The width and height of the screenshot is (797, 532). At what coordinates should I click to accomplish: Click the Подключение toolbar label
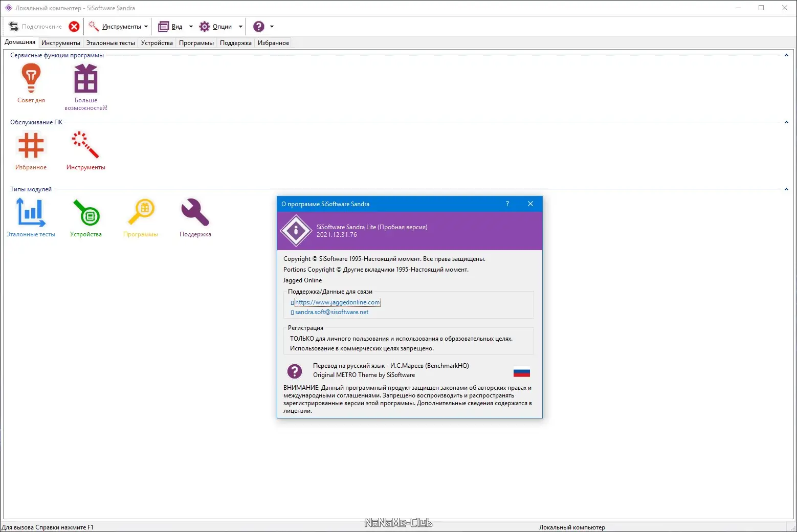click(x=42, y=27)
